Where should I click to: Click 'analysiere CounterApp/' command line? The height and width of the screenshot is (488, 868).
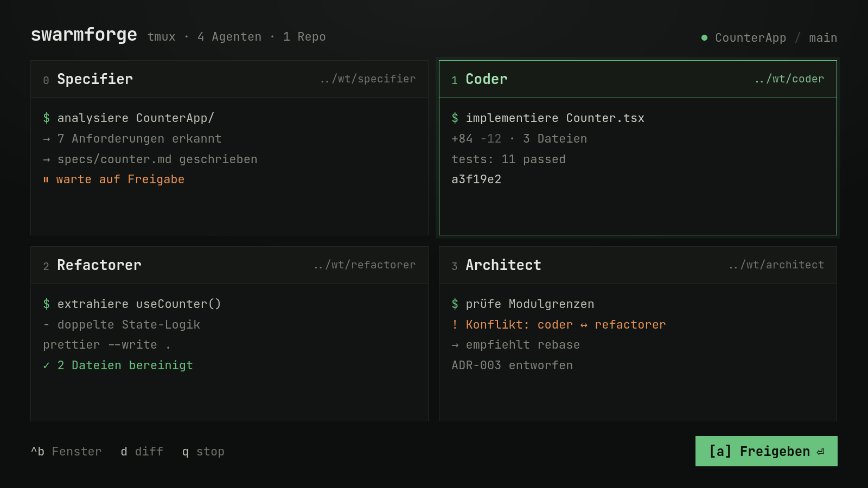coord(129,118)
